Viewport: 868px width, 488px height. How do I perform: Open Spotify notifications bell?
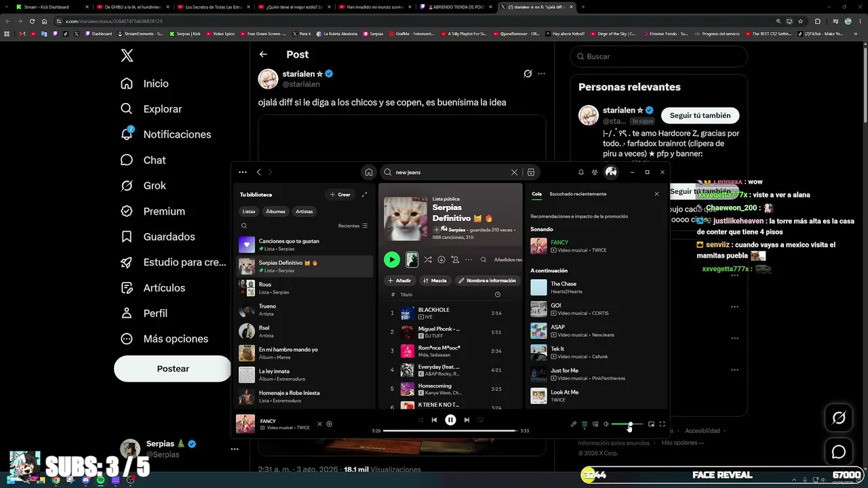(580, 172)
